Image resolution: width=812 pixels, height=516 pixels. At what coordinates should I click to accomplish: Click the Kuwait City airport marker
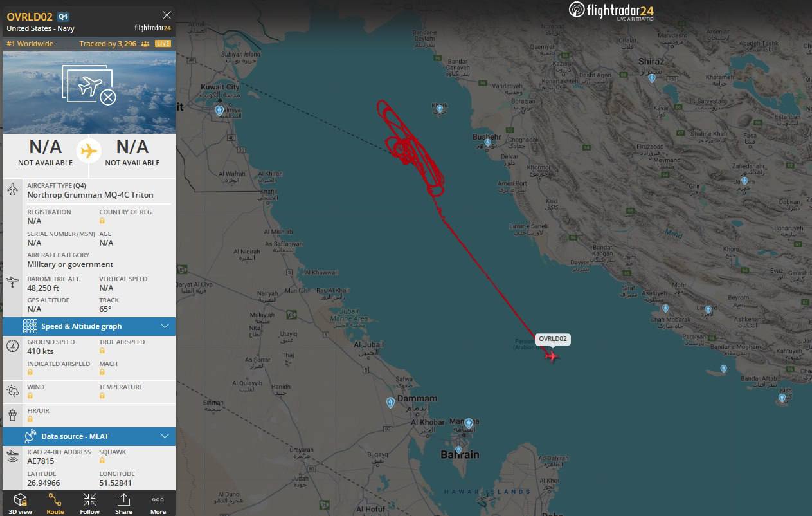(x=219, y=111)
